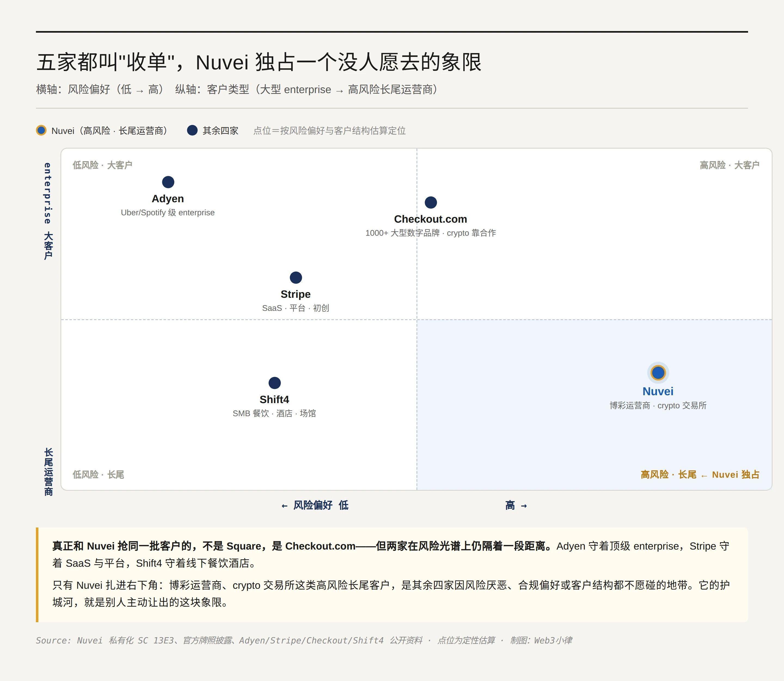
Task: Select the chart title about Nuvei 独占象限
Action: (x=259, y=62)
